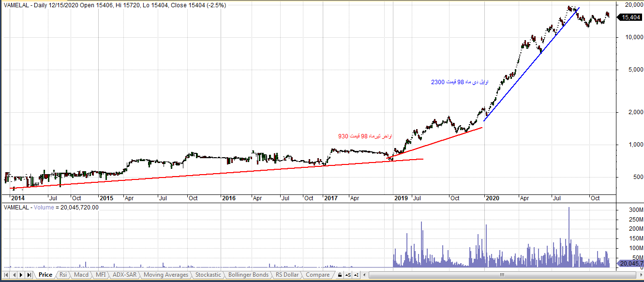Select the MFI tab
Screen dimensions: 644x282
pos(100,275)
